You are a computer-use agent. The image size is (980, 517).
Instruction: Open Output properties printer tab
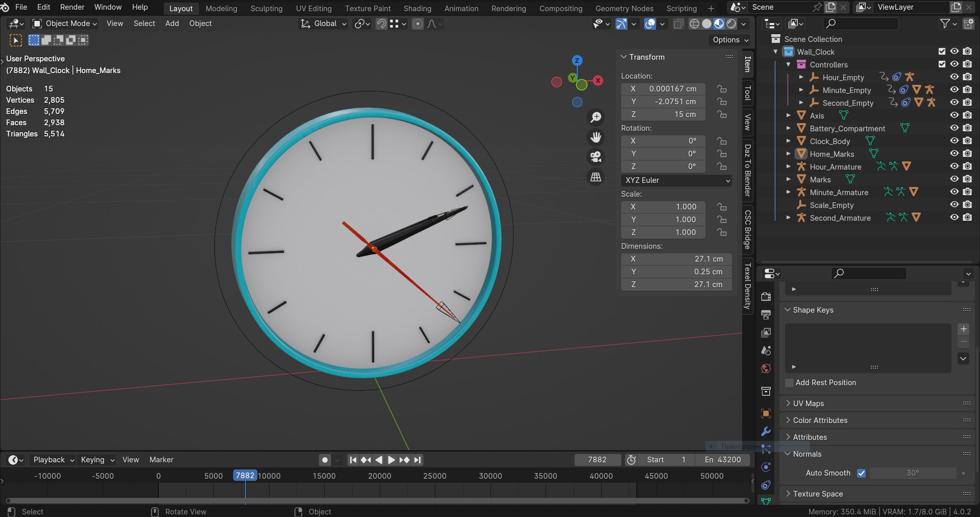[x=766, y=315]
